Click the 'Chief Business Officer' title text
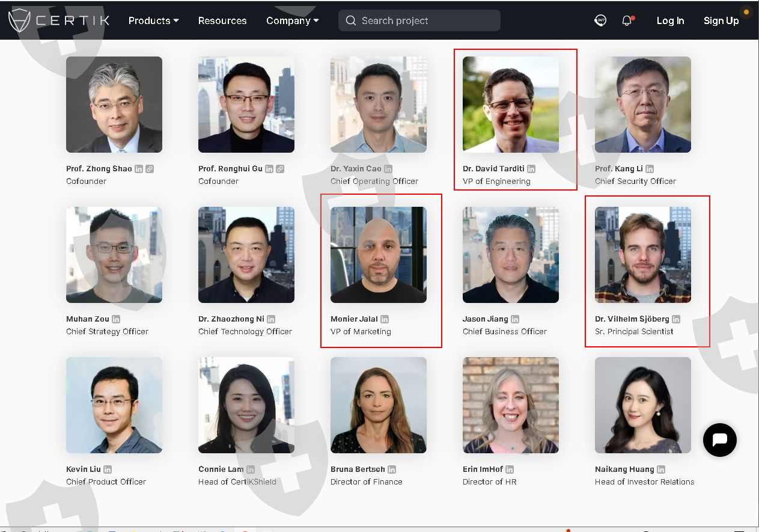This screenshot has height=532, width=759. 505,332
